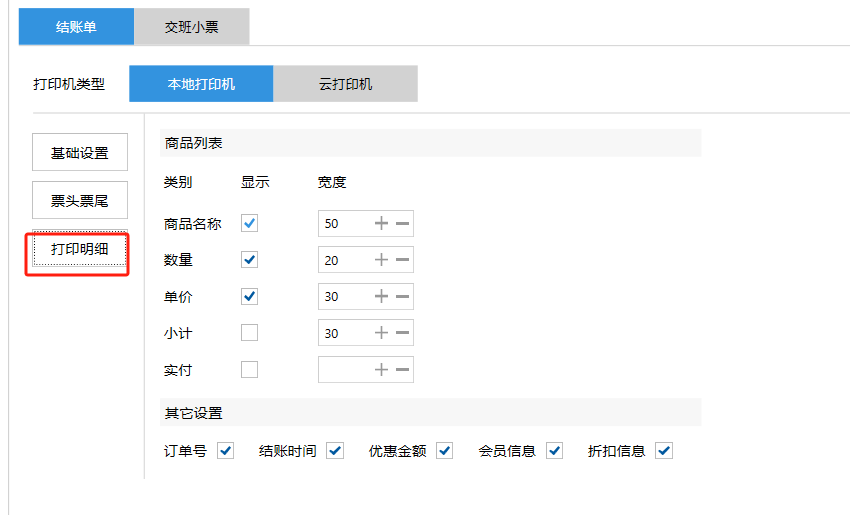
Task: Switch to the 交班小票 tab
Action: (192, 27)
